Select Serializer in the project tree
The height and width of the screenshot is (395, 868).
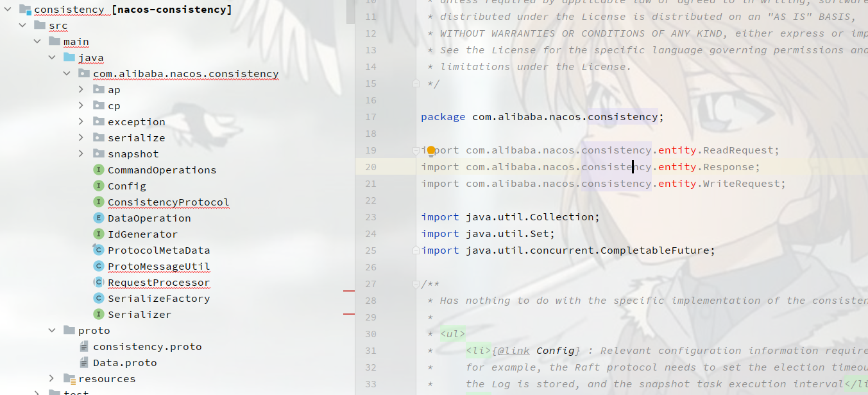139,315
